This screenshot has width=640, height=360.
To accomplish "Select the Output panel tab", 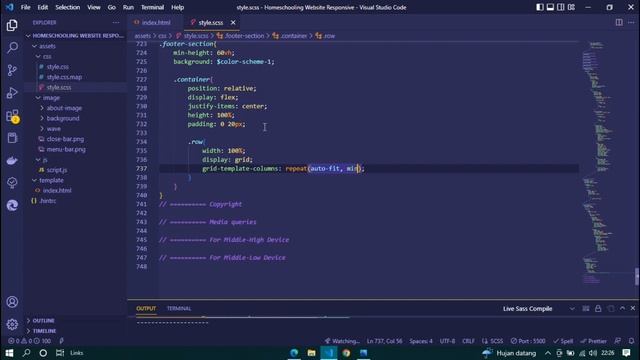I will 146,309.
